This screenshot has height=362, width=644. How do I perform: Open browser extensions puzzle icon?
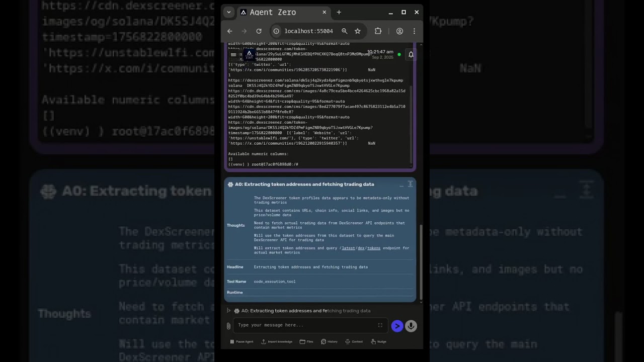point(378,31)
